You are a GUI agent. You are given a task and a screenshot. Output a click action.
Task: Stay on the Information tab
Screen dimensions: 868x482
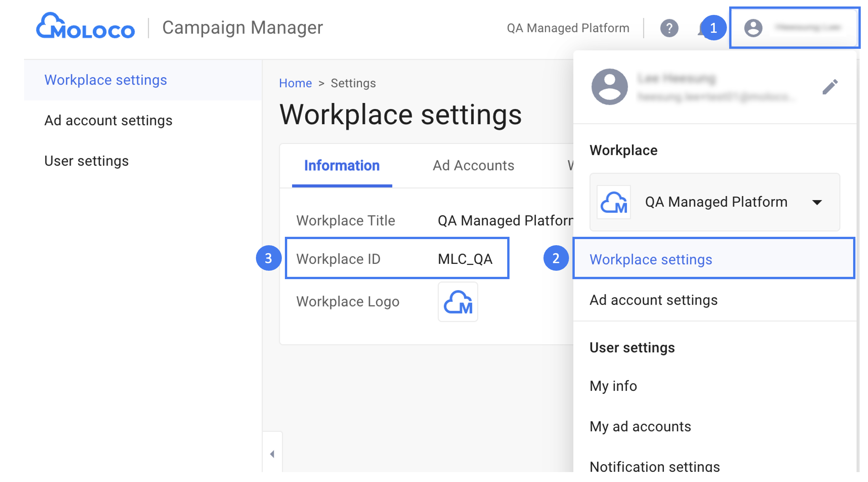341,165
